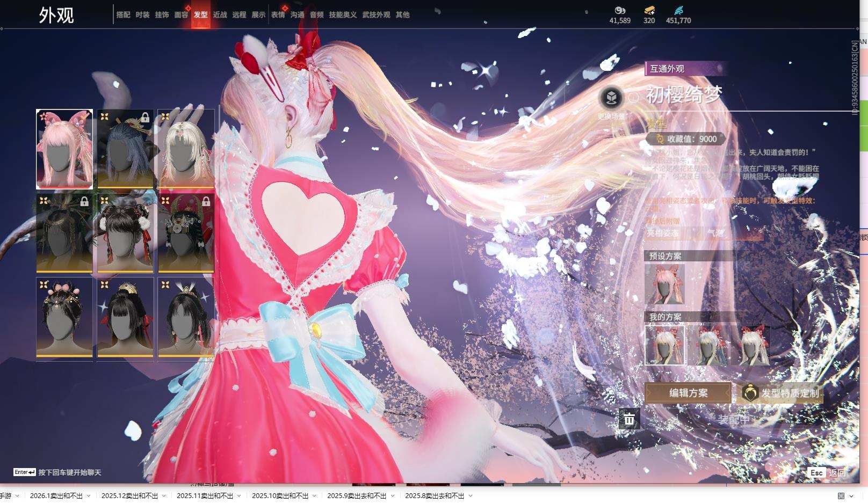This screenshot has width=868, height=504.
Task: Select the locked red ornate headdress hairstyle
Action: pyautogui.click(x=186, y=233)
